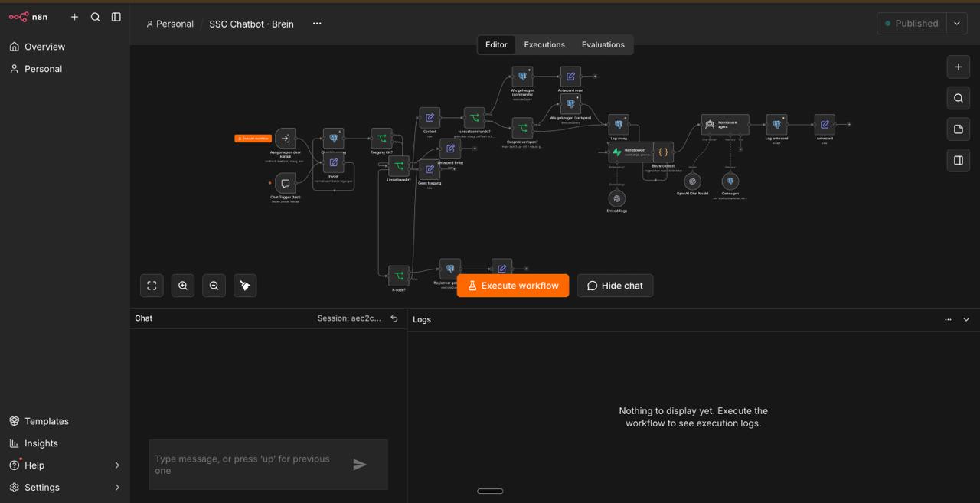This screenshot has width=980, height=503.
Task: Click small orange Execute workflow tag on trigger
Action: (253, 139)
